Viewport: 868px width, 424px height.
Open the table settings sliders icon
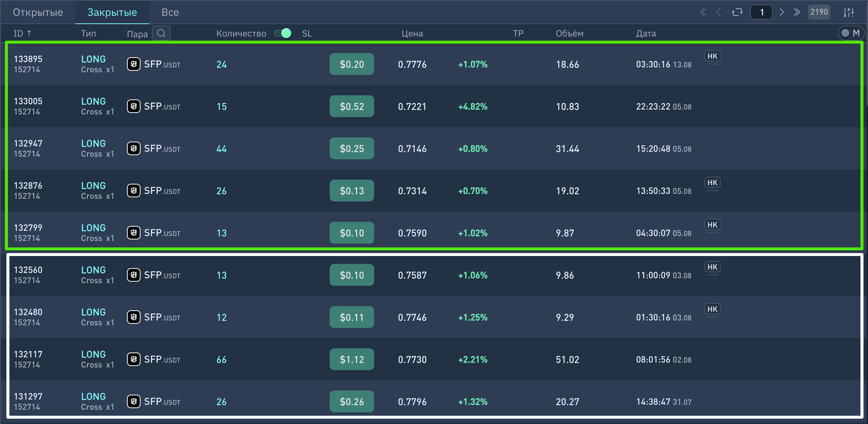click(848, 12)
